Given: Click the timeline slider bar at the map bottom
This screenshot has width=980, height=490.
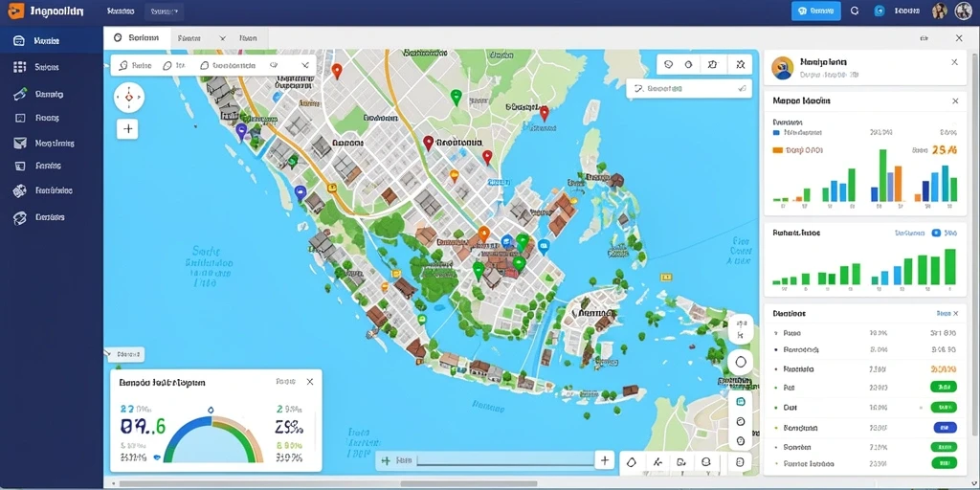Looking at the screenshot, I should pyautogui.click(x=505, y=460).
